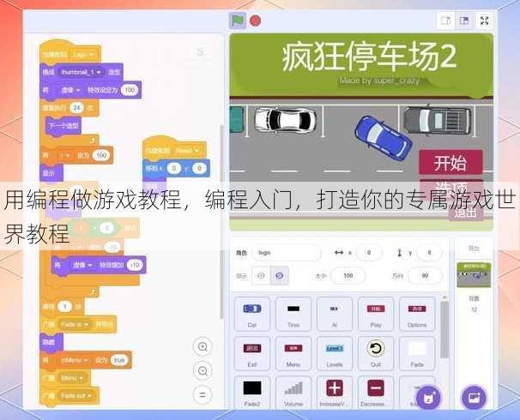
Task: Reset workspace zoom with equals icon
Action: pos(203,395)
